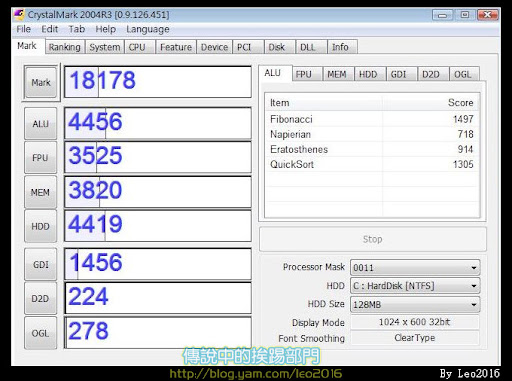512x381 pixels.
Task: Start the ALU benchmark test
Action: (x=41, y=124)
